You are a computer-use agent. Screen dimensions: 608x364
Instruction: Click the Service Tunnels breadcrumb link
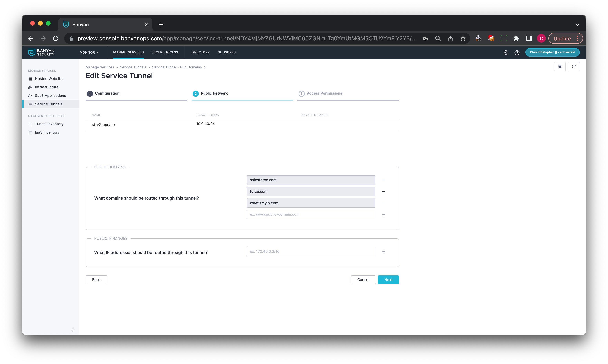coord(133,67)
